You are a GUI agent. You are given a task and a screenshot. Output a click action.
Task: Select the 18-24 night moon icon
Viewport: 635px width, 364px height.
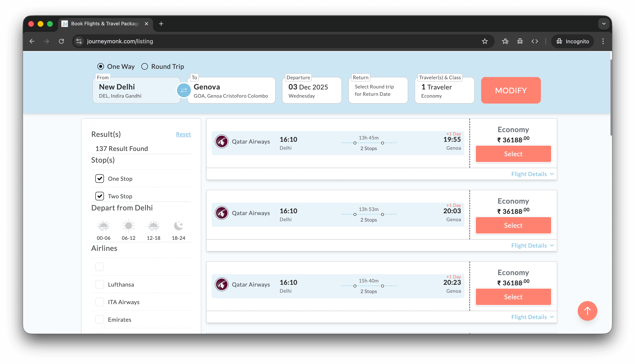tap(178, 226)
